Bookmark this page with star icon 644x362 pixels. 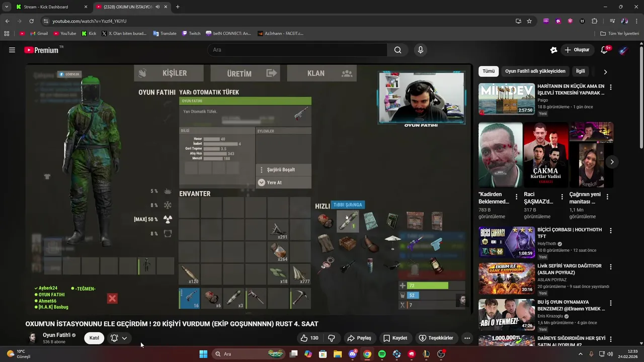pyautogui.click(x=529, y=21)
